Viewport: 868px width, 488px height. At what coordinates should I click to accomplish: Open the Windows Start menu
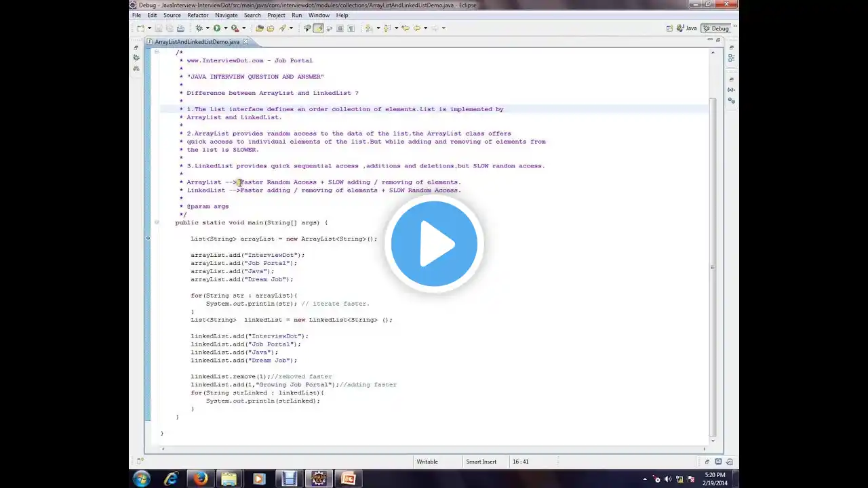coord(142,479)
